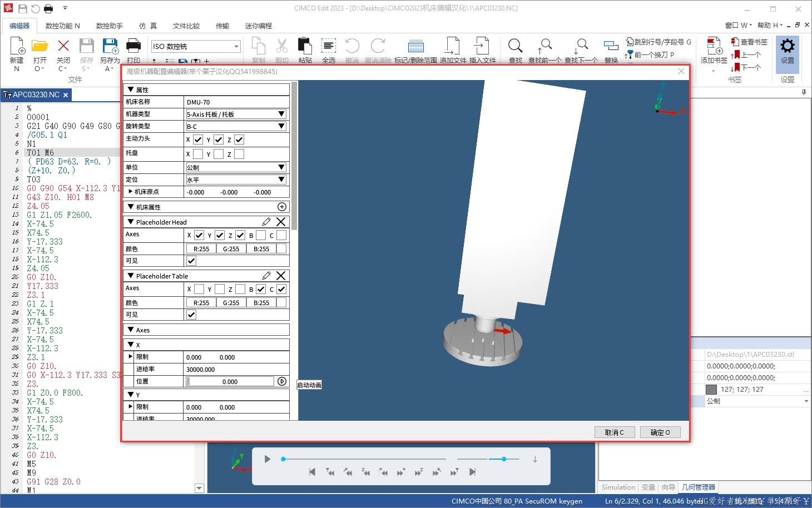Close the file using 关闭 red X icon
This screenshot has height=508, width=812.
[x=63, y=47]
